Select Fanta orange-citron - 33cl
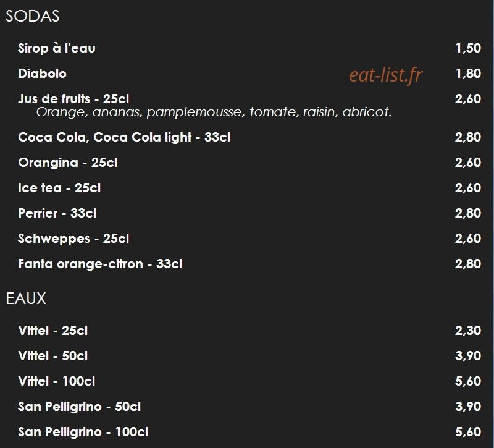 coord(100,264)
